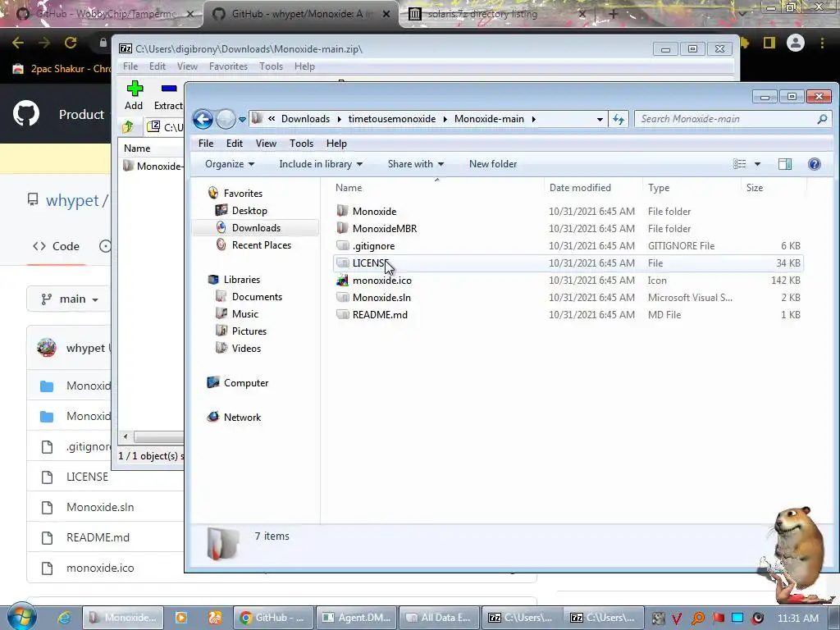The width and height of the screenshot is (840, 630).
Task: Select Downloads in the Favorites pane
Action: click(x=256, y=228)
